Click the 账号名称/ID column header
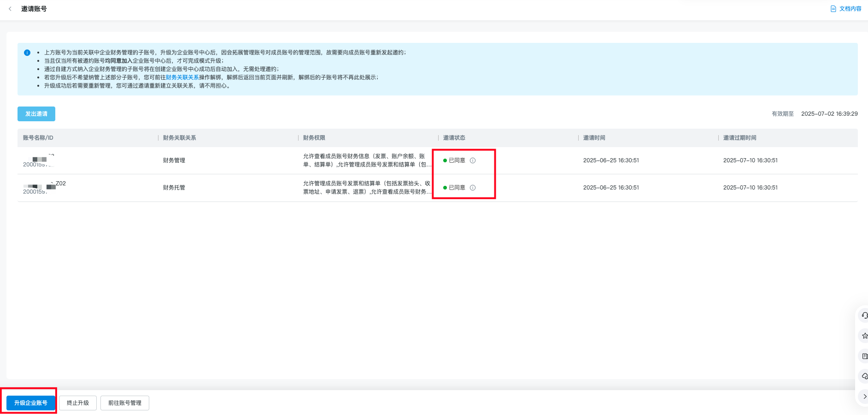 (x=38, y=138)
